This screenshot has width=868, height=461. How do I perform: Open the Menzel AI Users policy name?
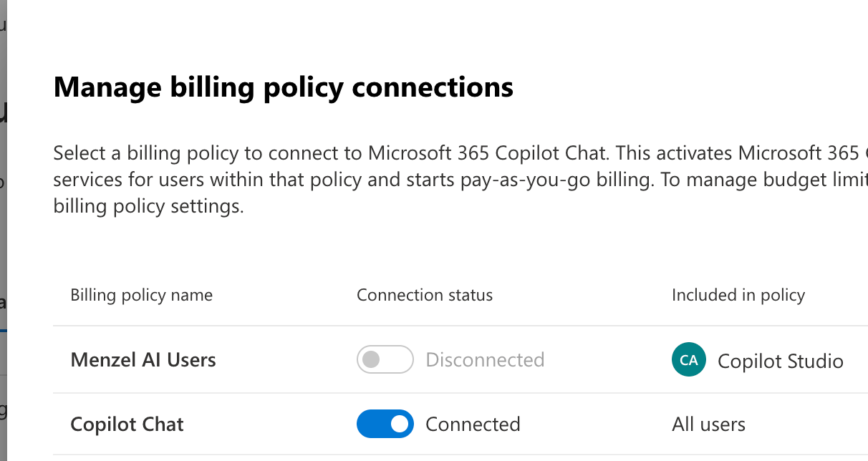click(x=143, y=359)
